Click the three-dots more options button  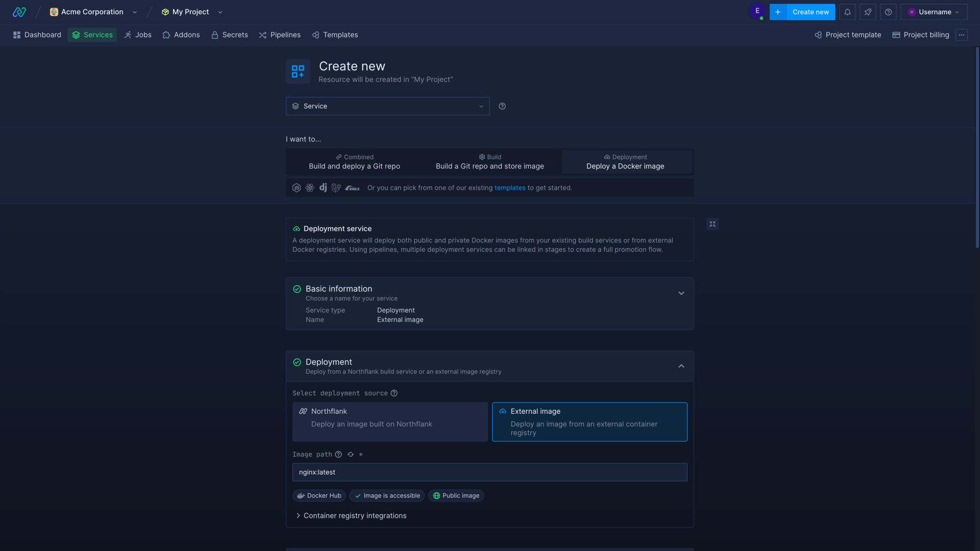962,35
